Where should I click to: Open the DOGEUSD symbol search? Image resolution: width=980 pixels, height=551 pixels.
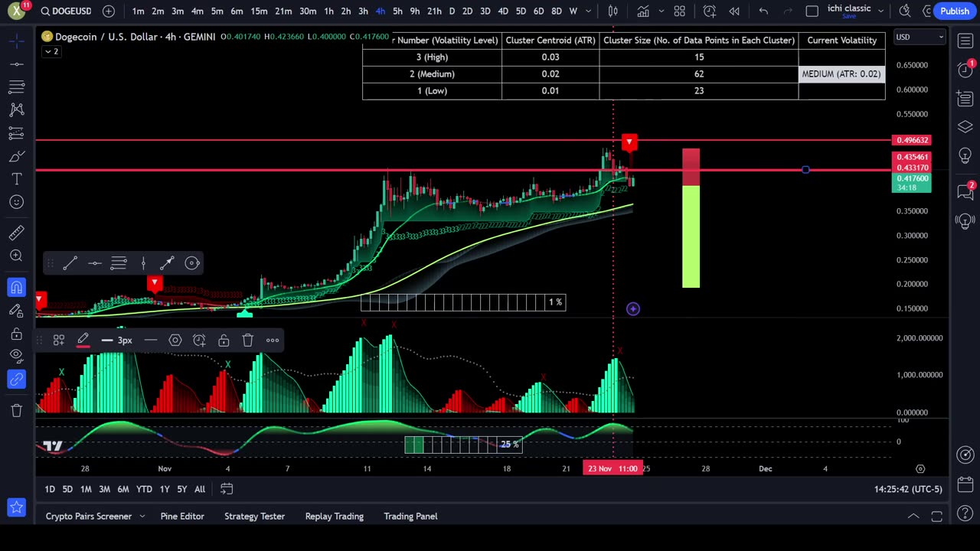65,11
